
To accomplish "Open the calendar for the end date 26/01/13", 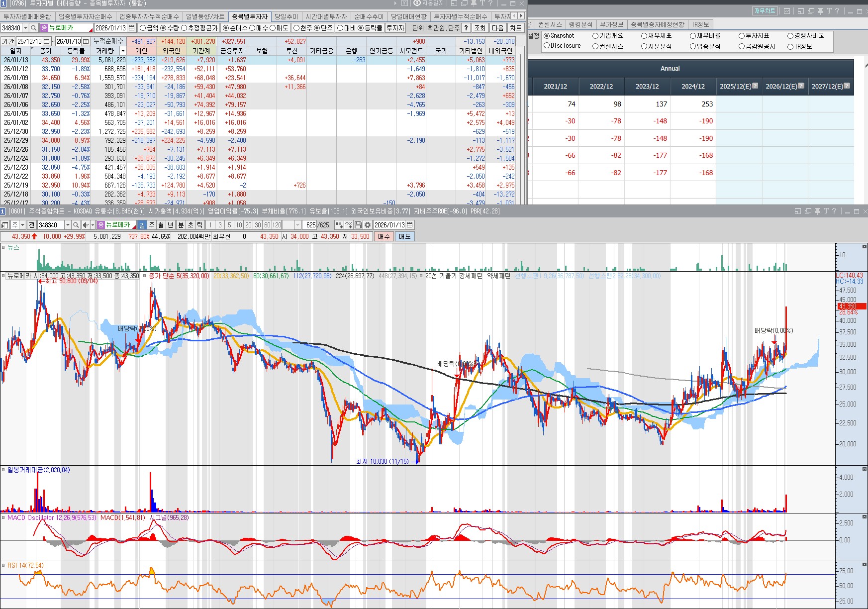I will coord(86,41).
